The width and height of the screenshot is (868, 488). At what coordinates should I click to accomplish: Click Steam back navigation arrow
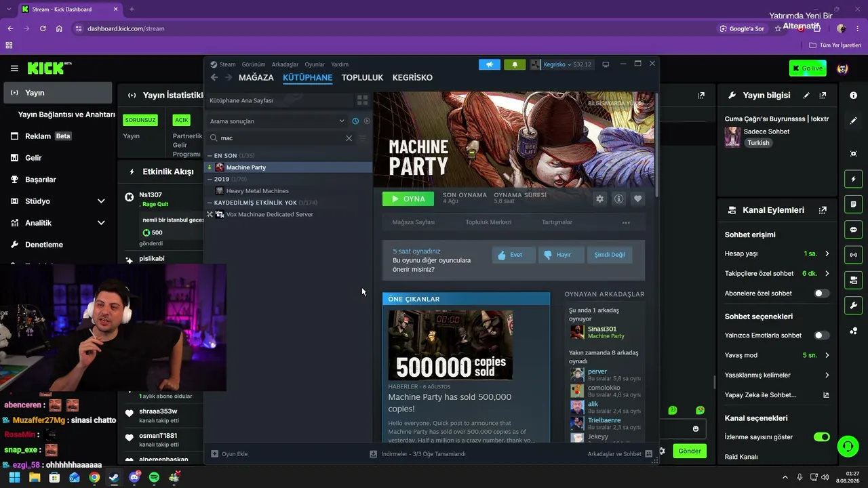[x=214, y=77]
